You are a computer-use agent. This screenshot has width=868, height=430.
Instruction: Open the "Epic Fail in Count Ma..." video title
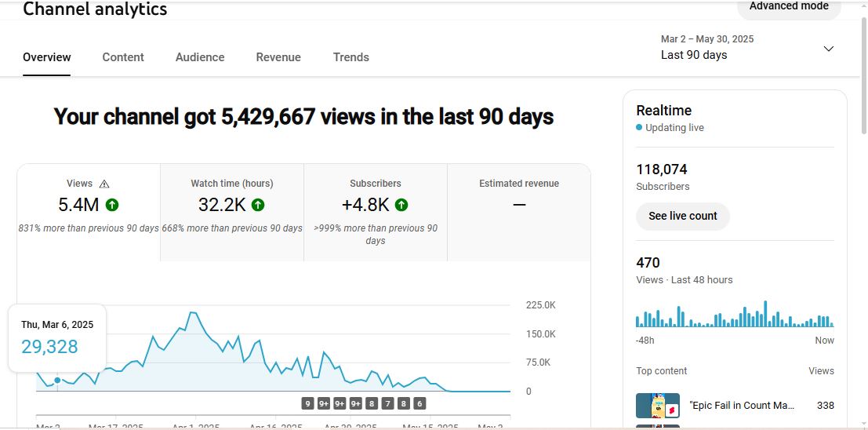click(742, 406)
